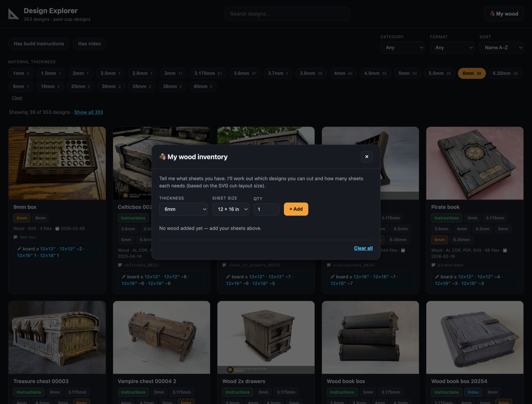Click Video tag on Wood book box 20254
This screenshot has height=404, width=532.
point(473,392)
